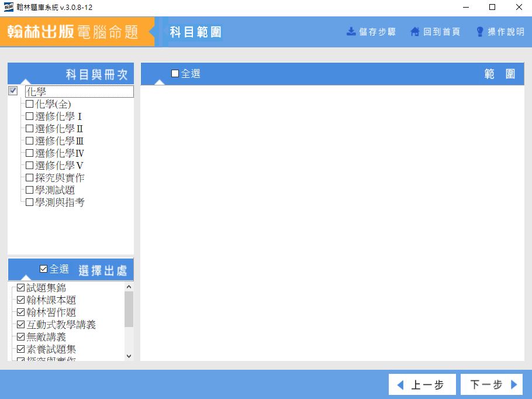This screenshot has width=532, height=399.
Task: Toggle 全選 checkbox in 選擇出處 header
Action: 43,269
